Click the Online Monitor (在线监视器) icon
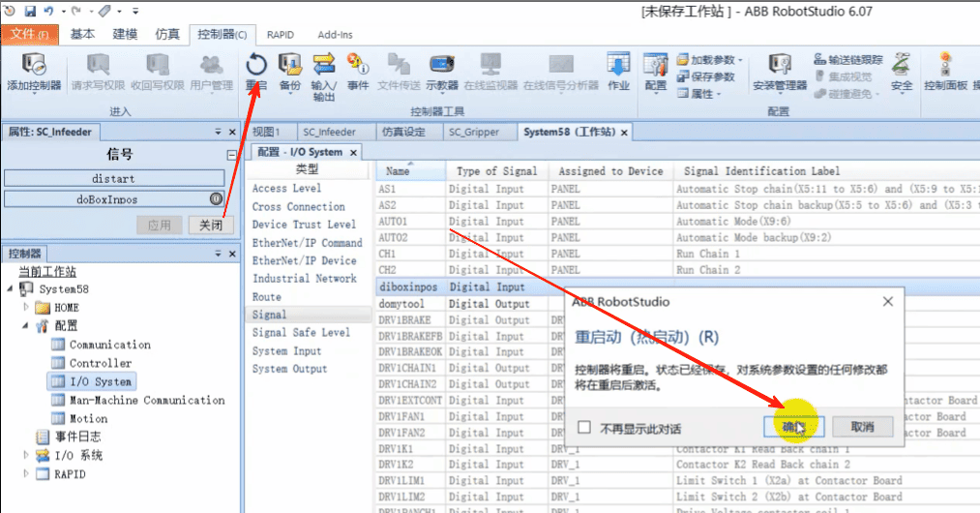 [x=490, y=72]
